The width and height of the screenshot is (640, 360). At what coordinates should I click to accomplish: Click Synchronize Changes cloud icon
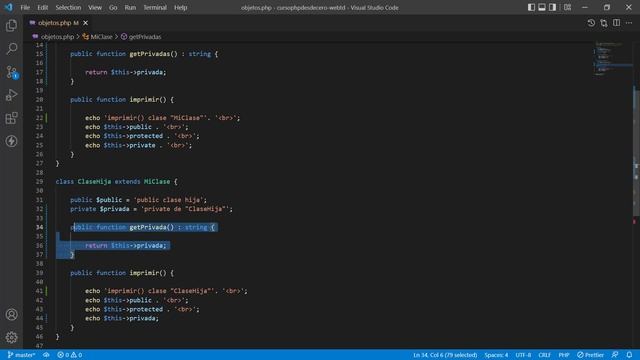coord(46,355)
